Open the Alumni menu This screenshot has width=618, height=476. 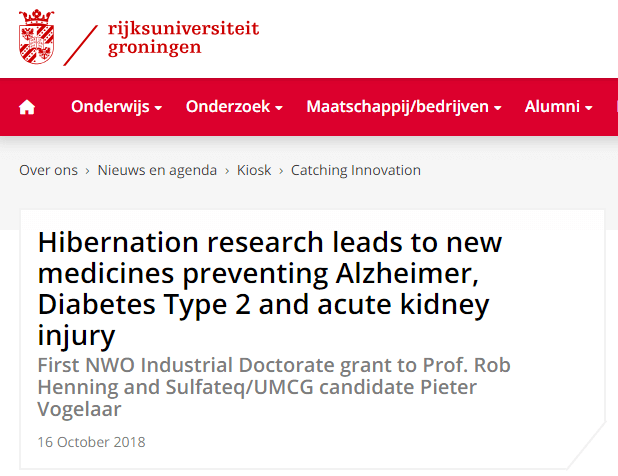click(558, 106)
